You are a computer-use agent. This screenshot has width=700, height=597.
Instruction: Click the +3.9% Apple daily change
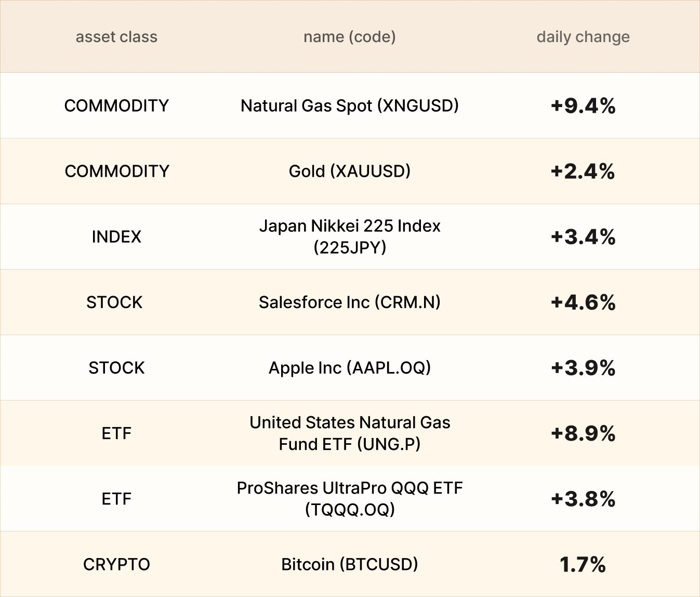click(x=583, y=368)
